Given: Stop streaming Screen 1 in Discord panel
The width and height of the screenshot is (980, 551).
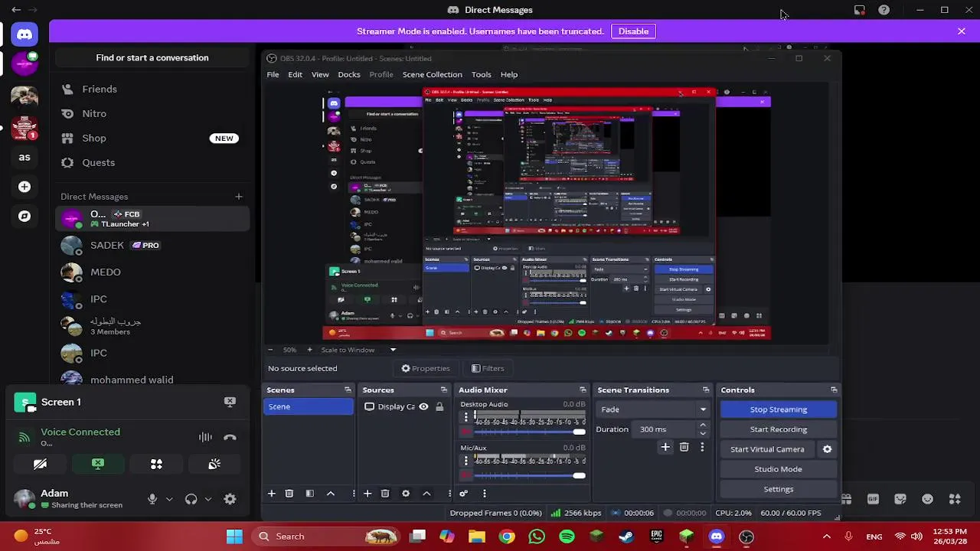Looking at the screenshot, I should [x=230, y=402].
